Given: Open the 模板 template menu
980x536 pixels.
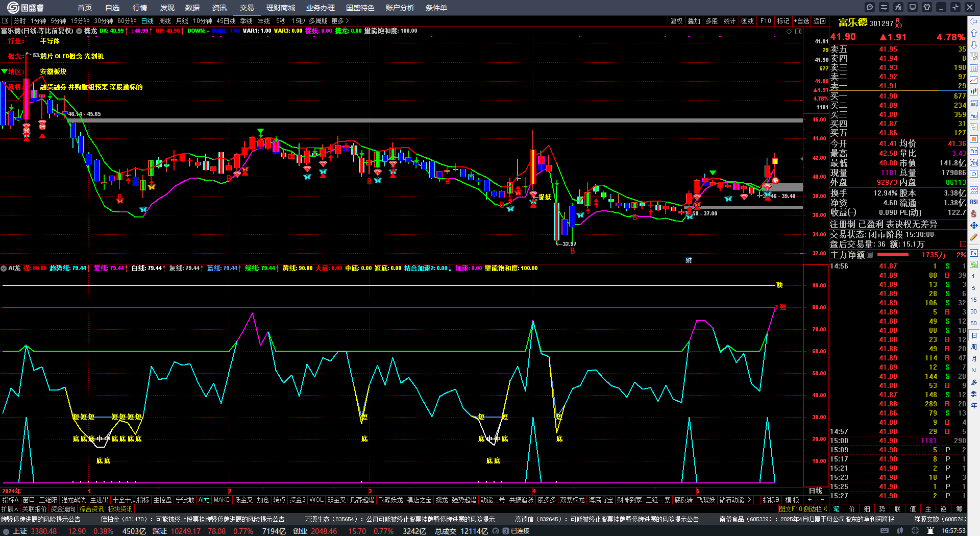Looking at the screenshot, I should click(792, 500).
